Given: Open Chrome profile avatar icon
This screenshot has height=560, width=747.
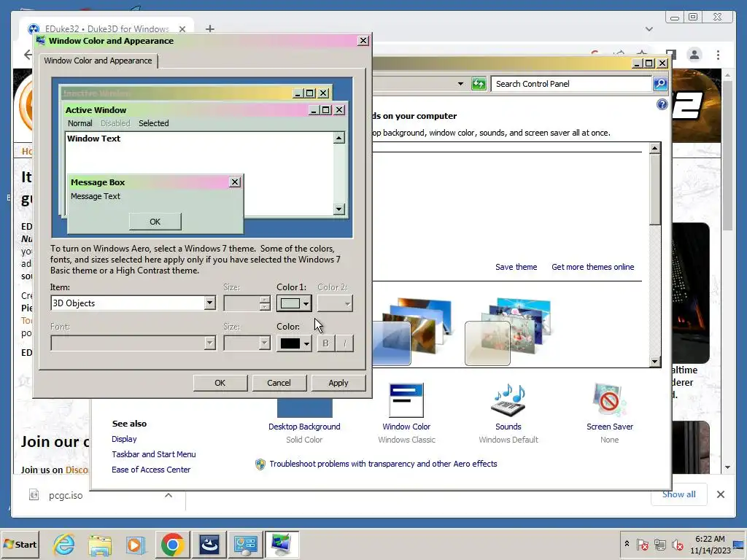Looking at the screenshot, I should [x=694, y=55].
